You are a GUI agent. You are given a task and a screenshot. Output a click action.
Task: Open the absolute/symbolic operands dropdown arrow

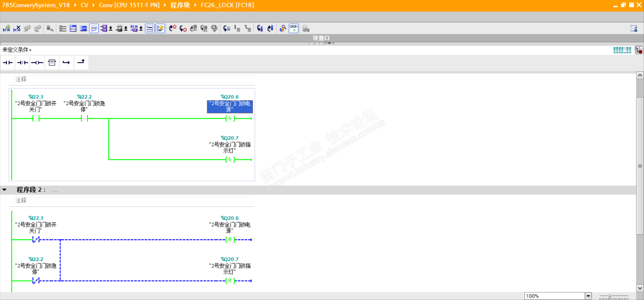pyautogui.click(x=111, y=28)
